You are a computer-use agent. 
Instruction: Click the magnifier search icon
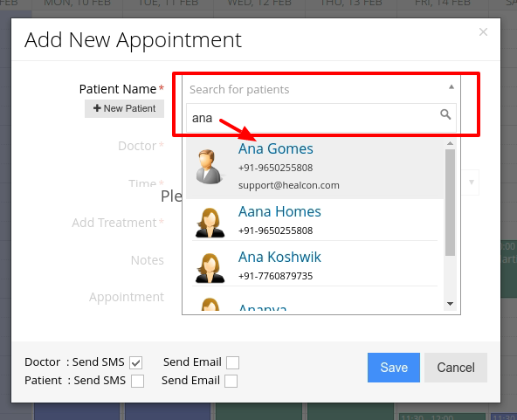pos(445,114)
